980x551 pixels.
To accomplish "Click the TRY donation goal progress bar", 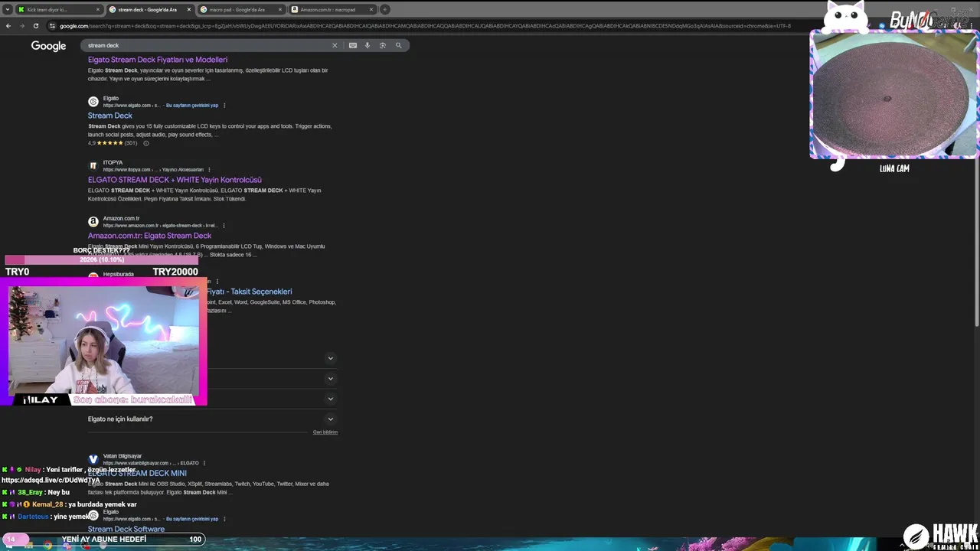I will coord(102,259).
